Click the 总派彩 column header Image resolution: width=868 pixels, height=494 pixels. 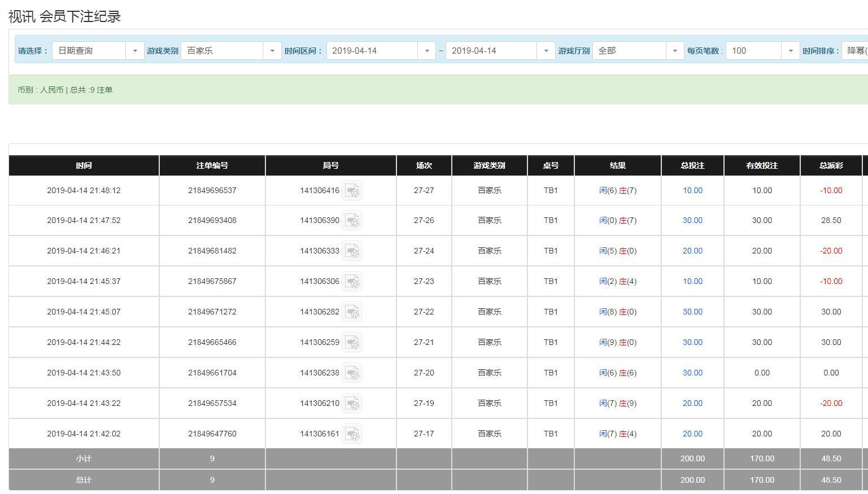click(831, 165)
